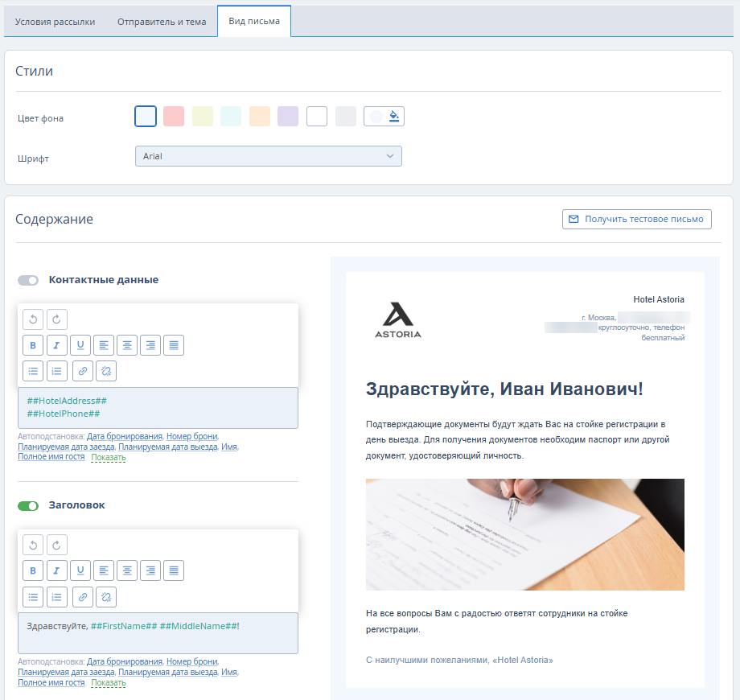Enable the Контактные данные toggle
740x700 pixels.
[28, 280]
